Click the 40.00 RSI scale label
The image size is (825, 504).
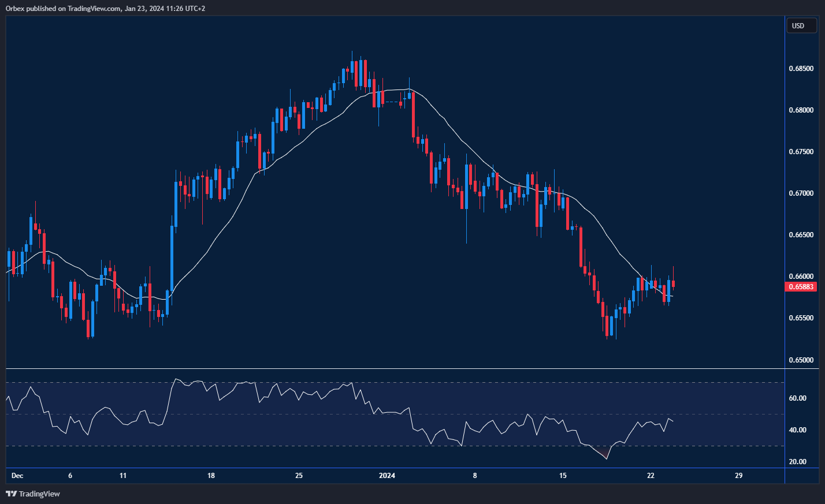tap(797, 430)
